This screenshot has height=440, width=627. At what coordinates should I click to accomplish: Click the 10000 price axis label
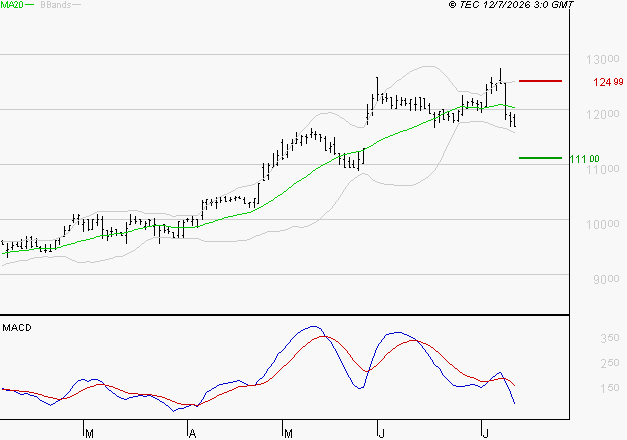pyautogui.click(x=603, y=224)
